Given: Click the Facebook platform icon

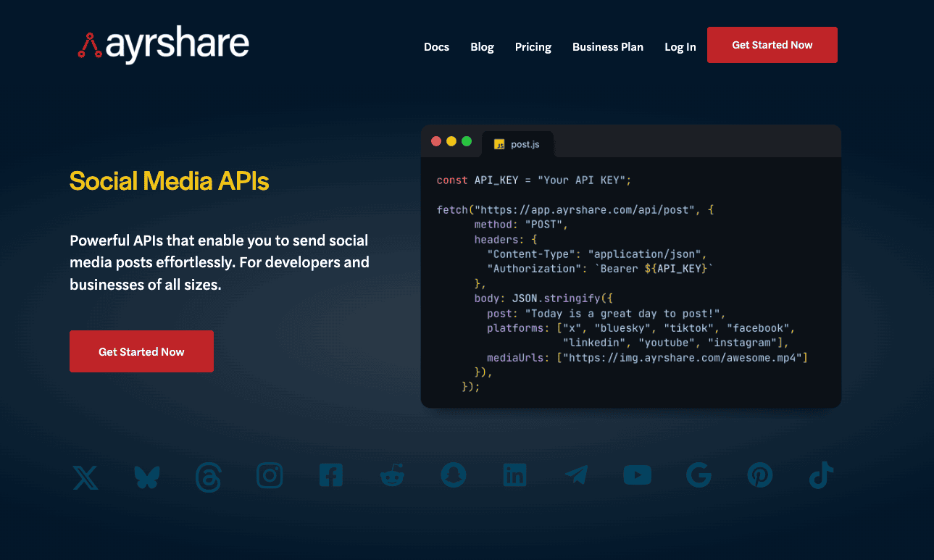Looking at the screenshot, I should [x=331, y=475].
